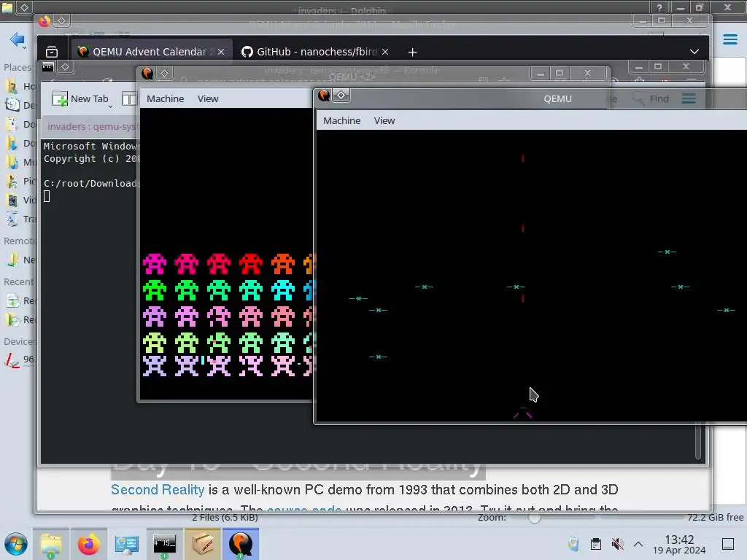Open Dolphin's hamburger menu at top right
Screen dimensions: 747x560
pos(729,39)
